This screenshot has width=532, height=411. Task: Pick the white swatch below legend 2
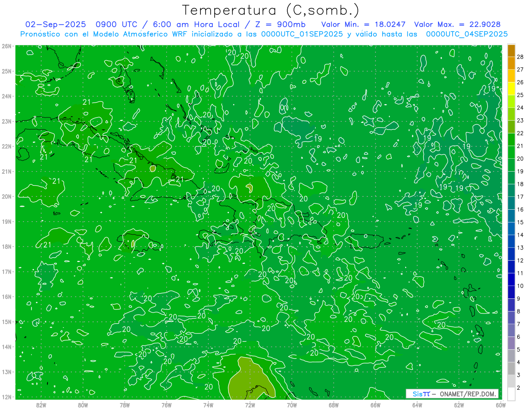511,394
